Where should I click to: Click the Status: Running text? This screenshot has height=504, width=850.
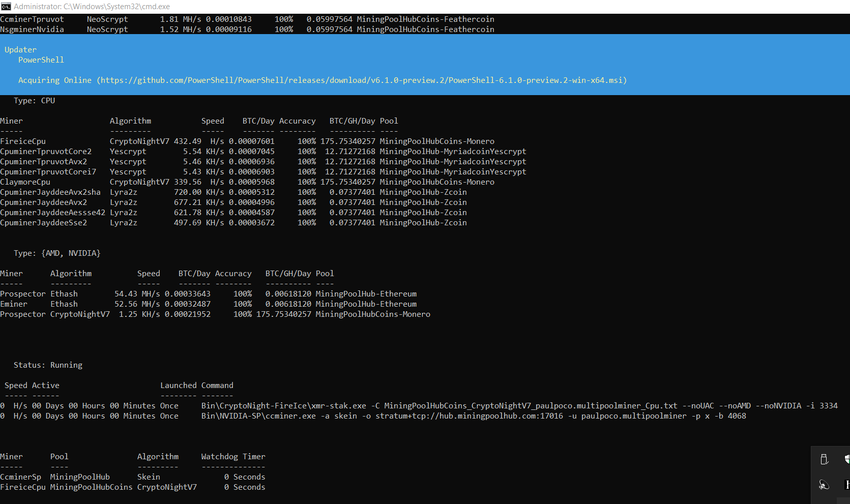tap(48, 365)
